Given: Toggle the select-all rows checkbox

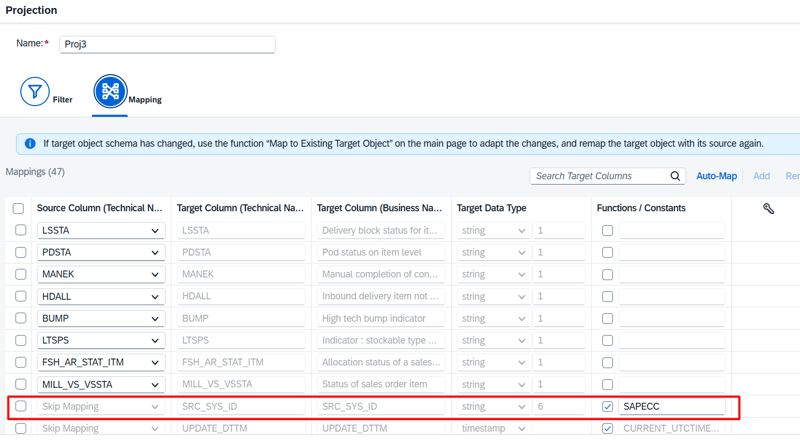Looking at the screenshot, I should coord(18,208).
